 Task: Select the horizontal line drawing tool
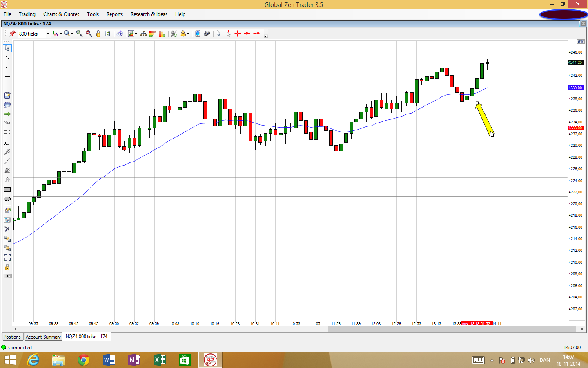click(x=7, y=76)
